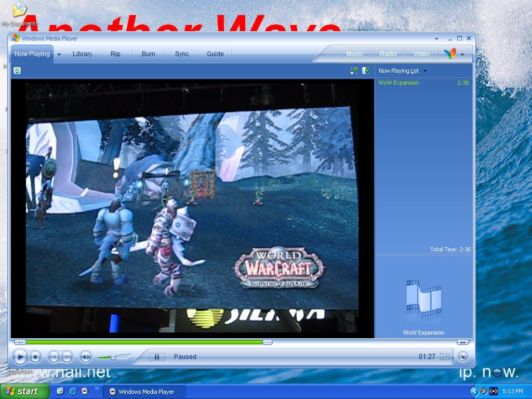Click the seek bar handle
The image size is (532, 399).
(267, 342)
